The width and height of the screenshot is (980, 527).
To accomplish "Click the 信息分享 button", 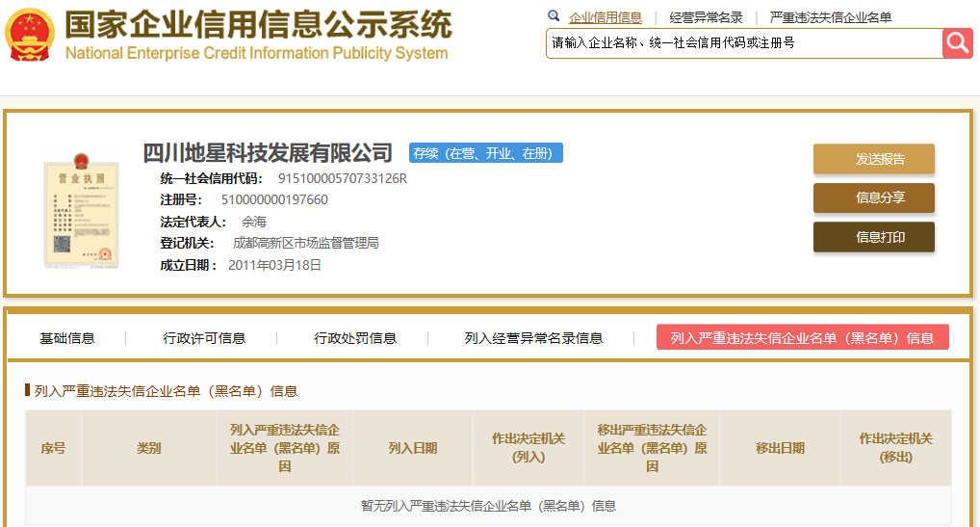I will 874,198.
